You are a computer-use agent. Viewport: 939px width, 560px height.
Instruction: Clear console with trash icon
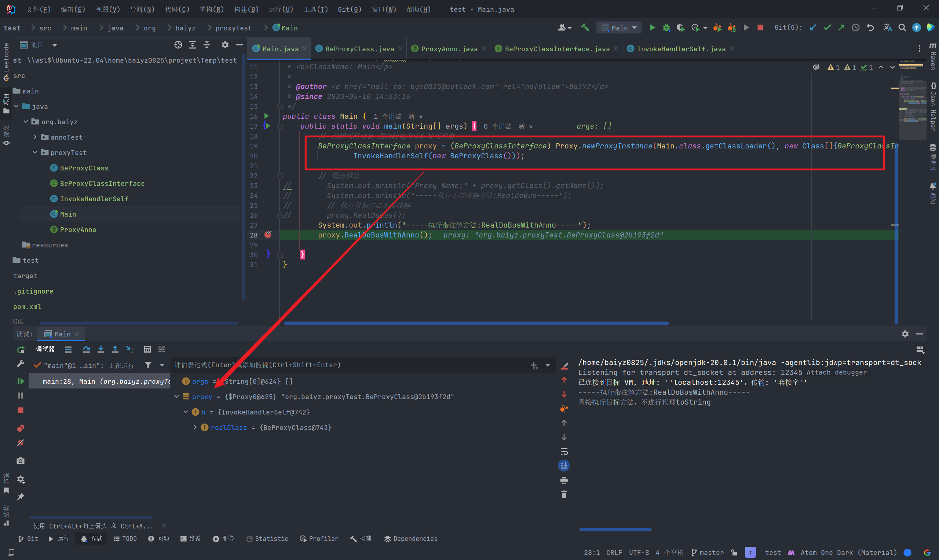(x=564, y=494)
